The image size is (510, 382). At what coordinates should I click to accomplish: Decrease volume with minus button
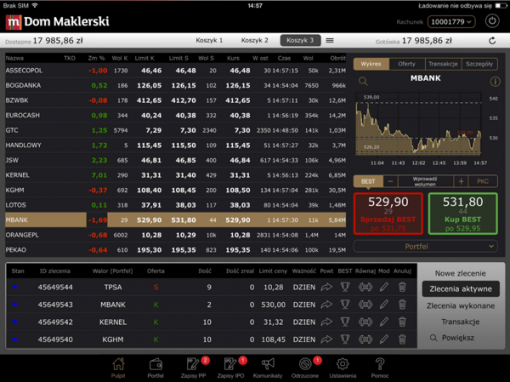391,181
